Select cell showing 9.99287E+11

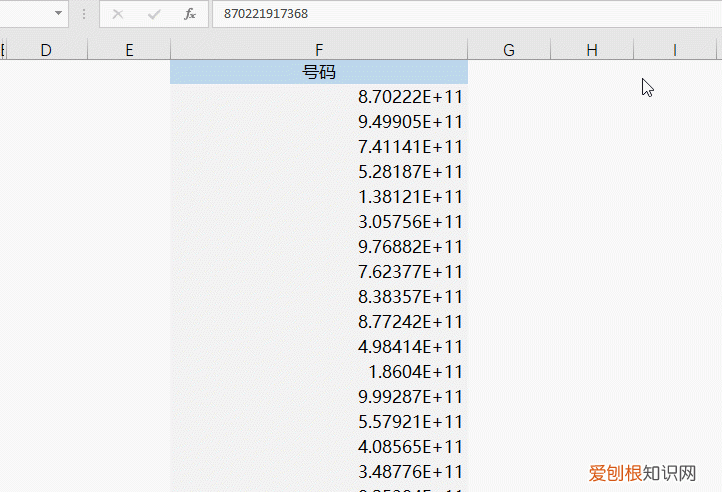(318, 397)
